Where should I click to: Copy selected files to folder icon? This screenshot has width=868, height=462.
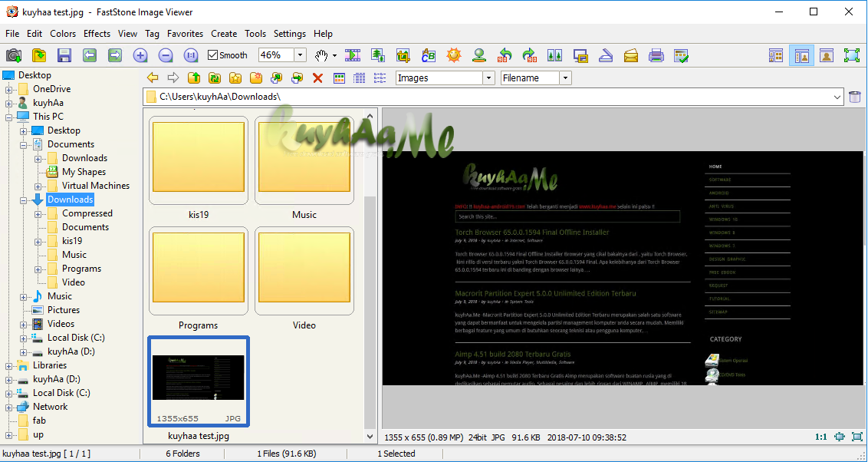276,78
